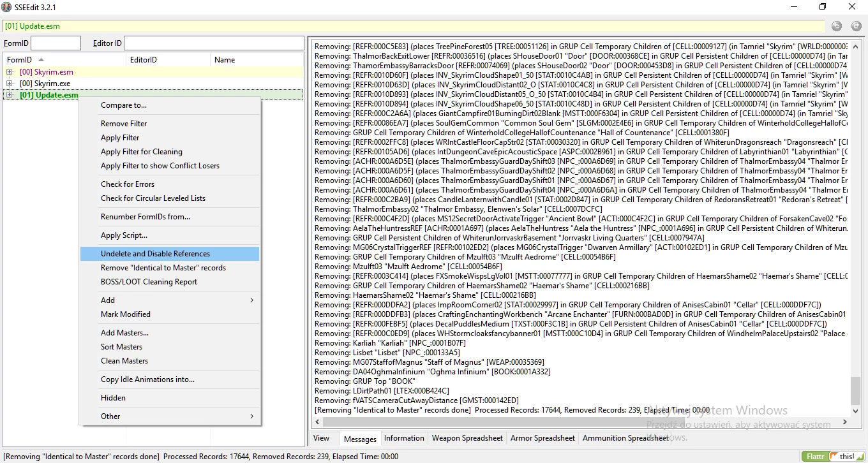Click the scroll right arrow in messages
Image resolution: width=868 pixels, height=463 pixels.
tap(846, 422)
